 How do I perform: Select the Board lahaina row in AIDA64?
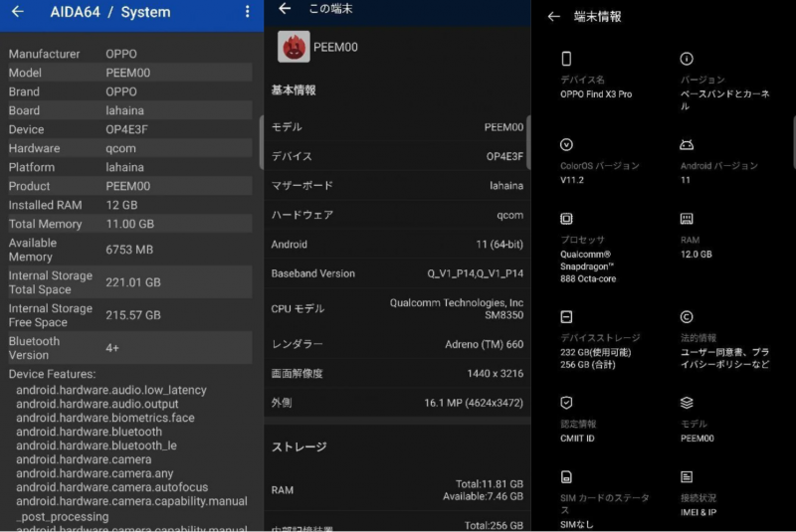pyautogui.click(x=130, y=110)
